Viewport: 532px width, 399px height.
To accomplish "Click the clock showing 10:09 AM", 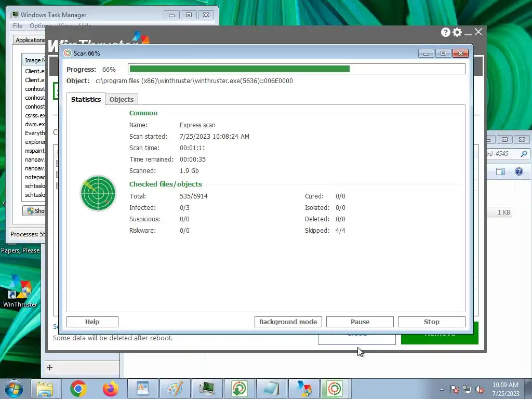I will pyautogui.click(x=505, y=385).
